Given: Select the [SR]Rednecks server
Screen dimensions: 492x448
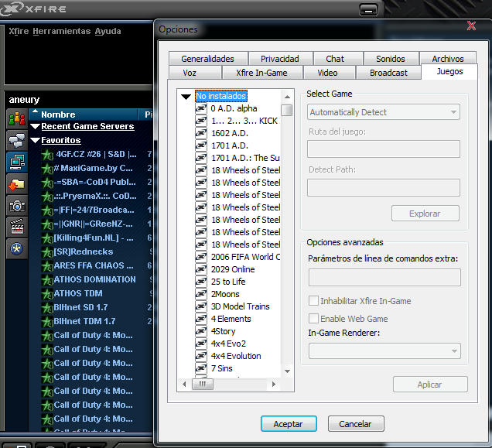Looking at the screenshot, I should coord(83,251).
